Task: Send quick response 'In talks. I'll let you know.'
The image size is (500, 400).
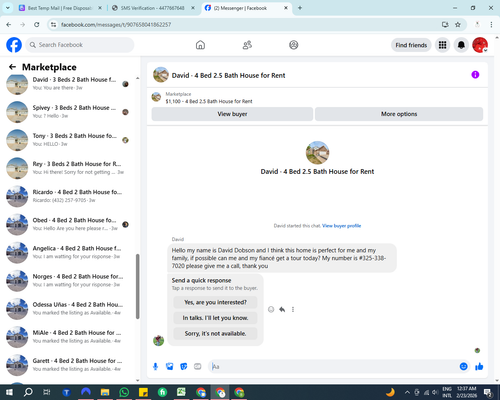Action: [215, 318]
